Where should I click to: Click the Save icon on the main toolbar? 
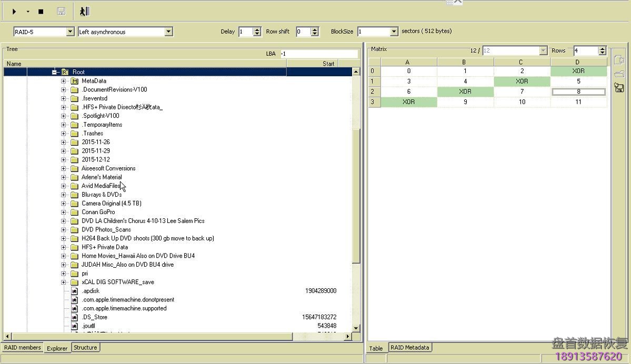62,11
